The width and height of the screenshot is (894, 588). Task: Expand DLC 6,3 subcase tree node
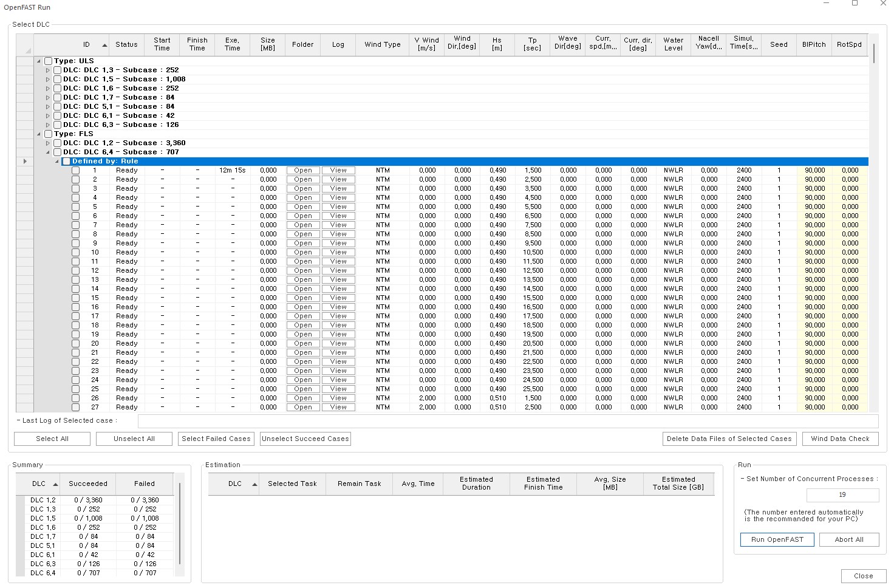[x=49, y=125]
